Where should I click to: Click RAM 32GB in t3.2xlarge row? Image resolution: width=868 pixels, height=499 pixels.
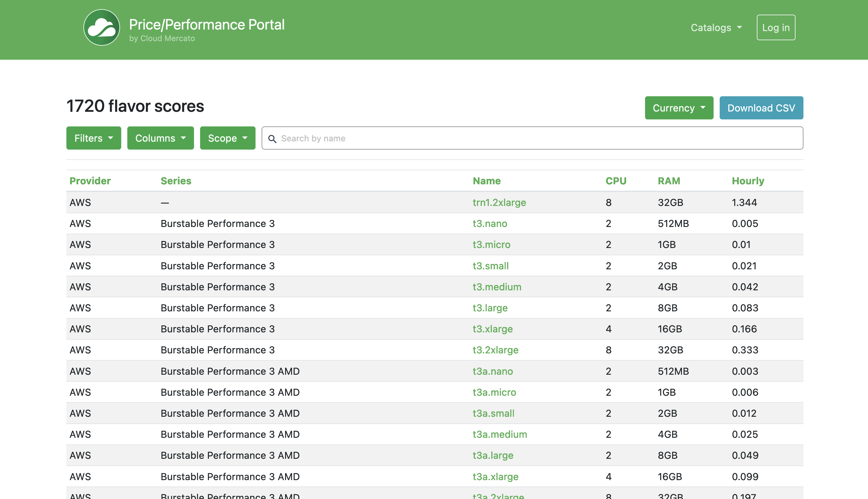[x=670, y=350]
